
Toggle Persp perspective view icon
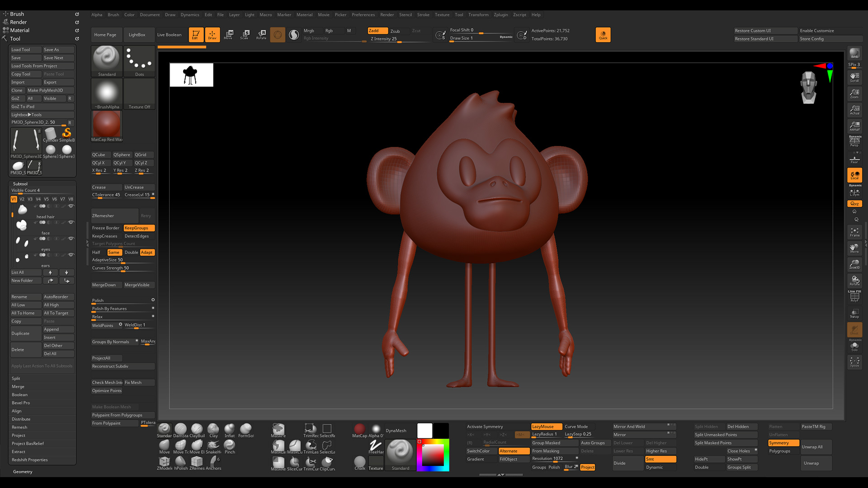click(x=854, y=141)
